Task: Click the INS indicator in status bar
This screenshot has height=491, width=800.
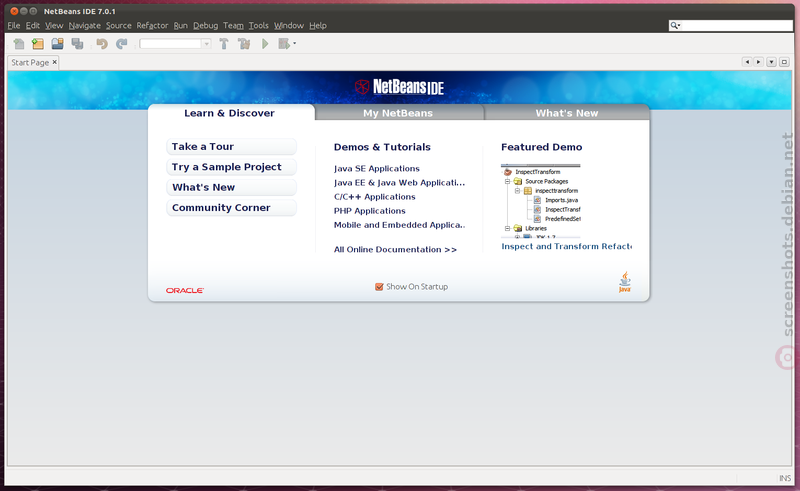Action: click(x=785, y=478)
